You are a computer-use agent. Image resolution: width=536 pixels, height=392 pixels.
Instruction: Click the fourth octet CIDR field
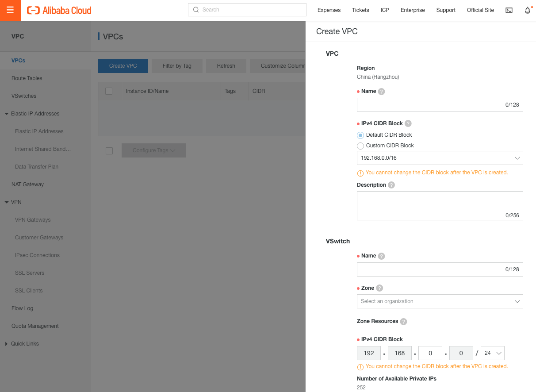pos(461,353)
